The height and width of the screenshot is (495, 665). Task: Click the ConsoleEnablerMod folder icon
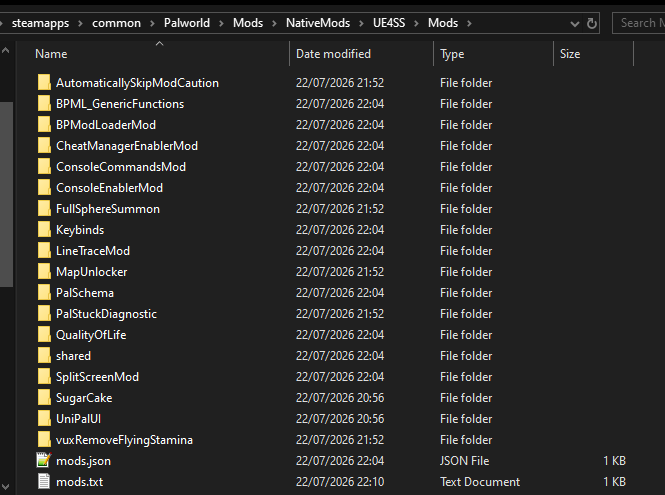[x=44, y=187]
